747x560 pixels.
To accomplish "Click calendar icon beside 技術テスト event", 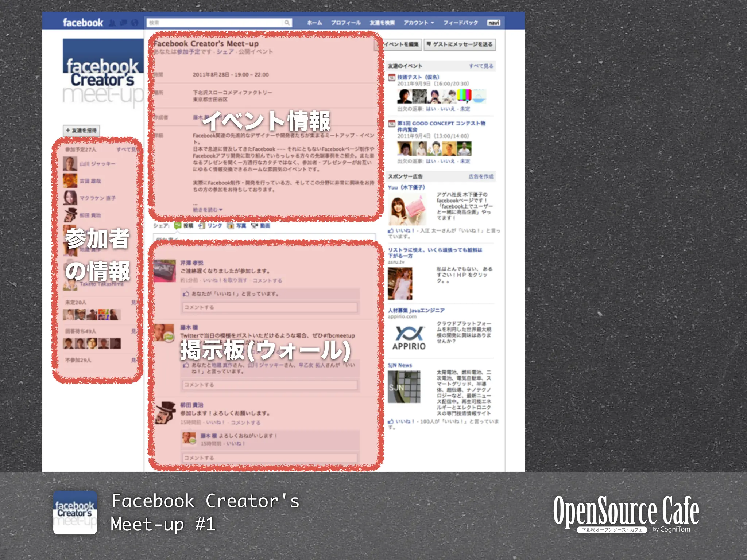I will [x=391, y=77].
